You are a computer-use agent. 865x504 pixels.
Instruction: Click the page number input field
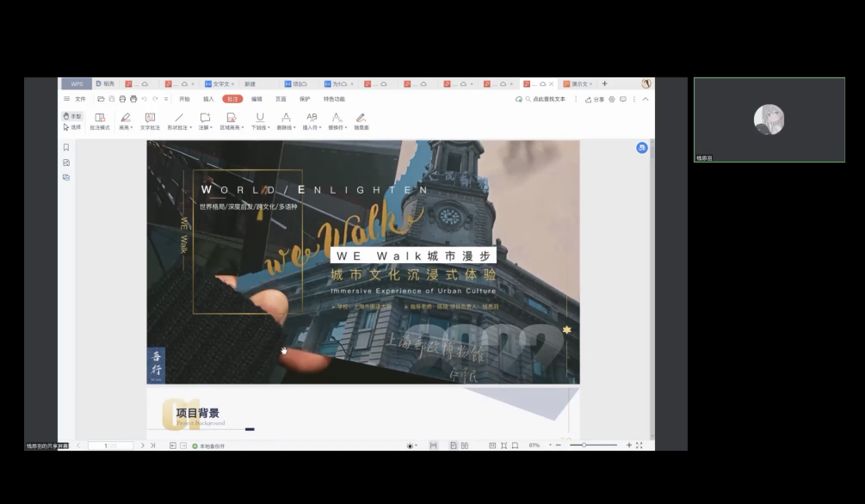[x=110, y=446]
